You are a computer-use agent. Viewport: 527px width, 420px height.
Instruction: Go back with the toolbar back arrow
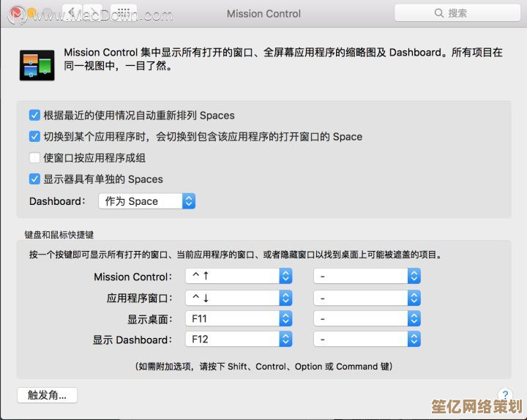point(73,13)
